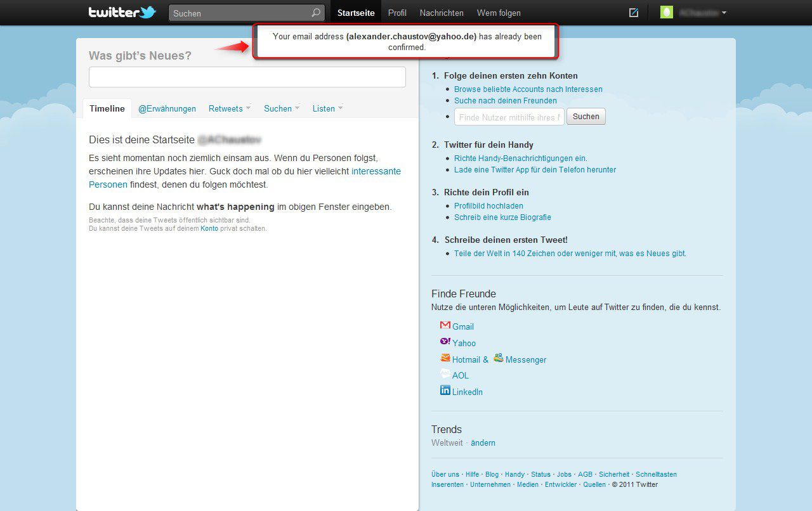
Task: Click the green egg profile avatar
Action: point(666,12)
